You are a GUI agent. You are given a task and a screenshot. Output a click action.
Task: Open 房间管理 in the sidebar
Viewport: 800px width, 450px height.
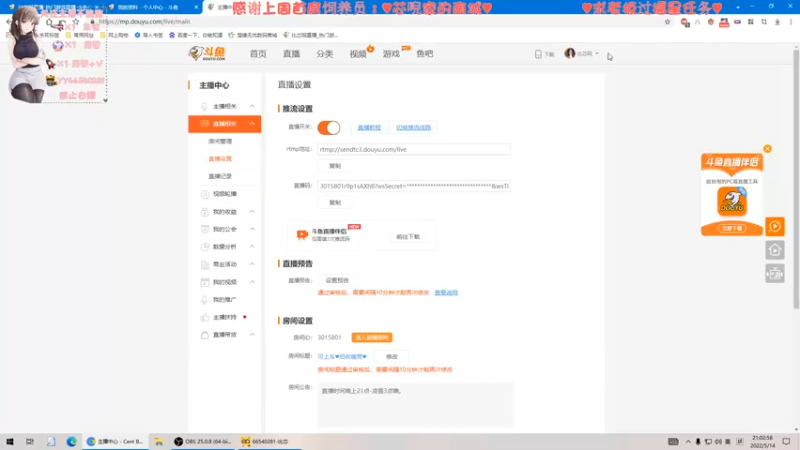click(220, 141)
